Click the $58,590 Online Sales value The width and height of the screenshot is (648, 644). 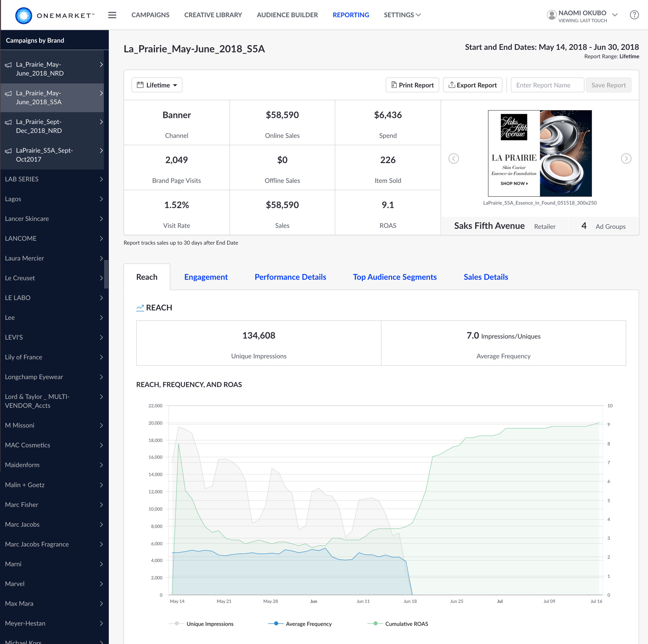[x=282, y=115]
